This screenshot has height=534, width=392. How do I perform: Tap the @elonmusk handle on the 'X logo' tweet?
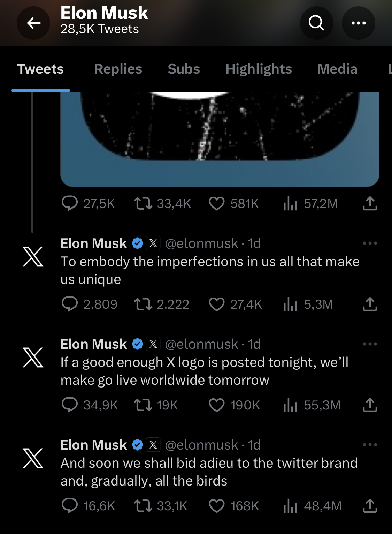tap(201, 344)
